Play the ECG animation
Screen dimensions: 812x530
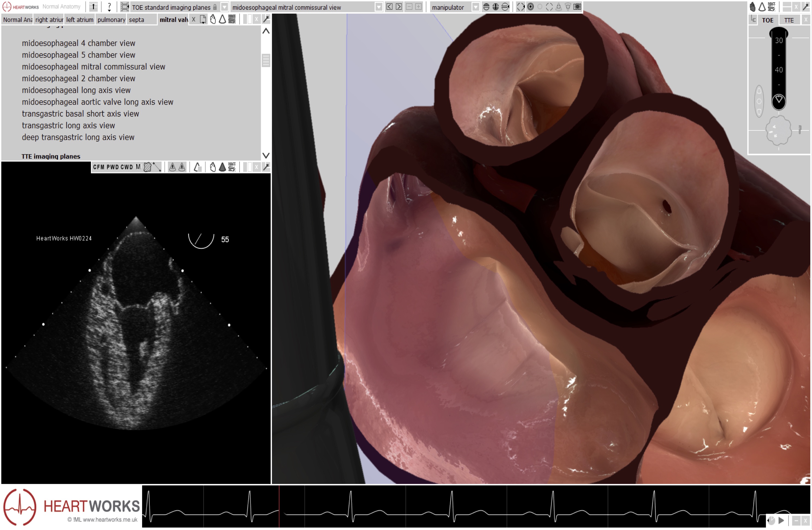coord(781,521)
